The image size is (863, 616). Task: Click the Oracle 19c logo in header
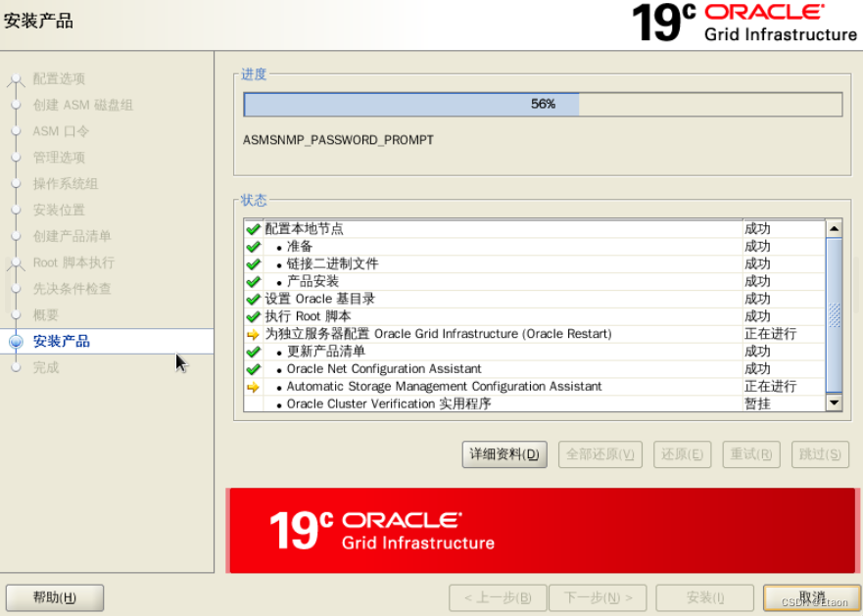click(744, 23)
